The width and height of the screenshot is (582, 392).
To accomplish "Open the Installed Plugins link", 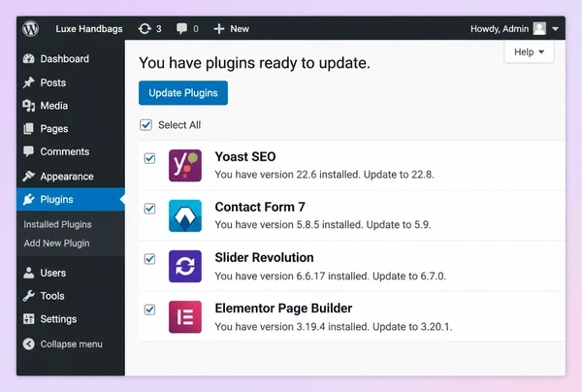I will [57, 224].
